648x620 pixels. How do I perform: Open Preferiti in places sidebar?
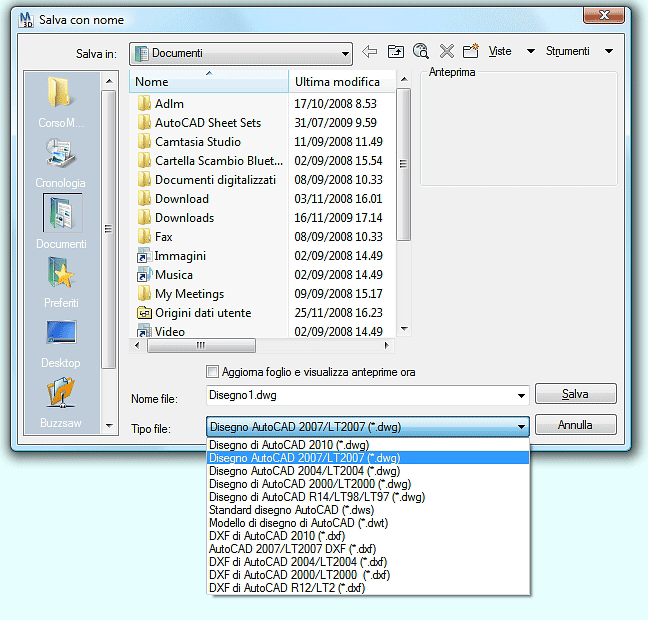(x=61, y=282)
